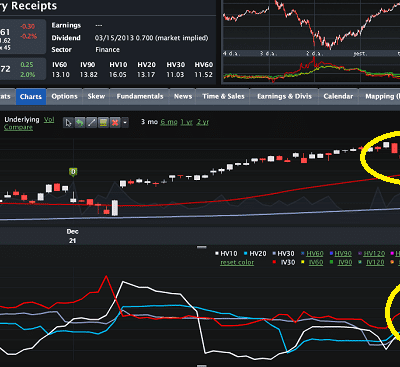This screenshot has height=367, width=400.
Task: Select the pointer cursor chart tool
Action: [x=68, y=123]
